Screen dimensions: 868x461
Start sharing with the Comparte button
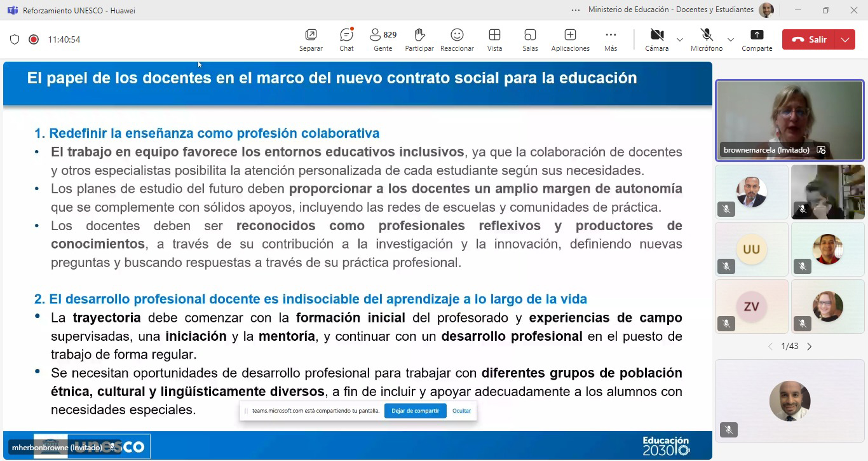coord(757,39)
